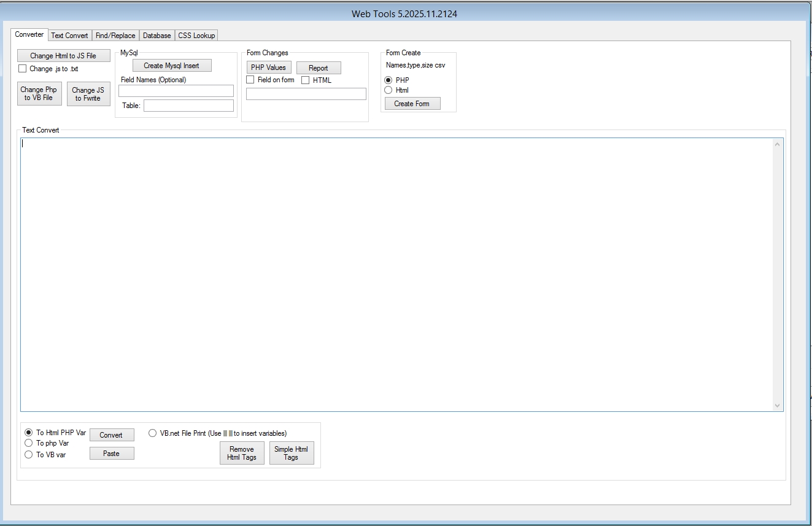The width and height of the screenshot is (812, 526).
Task: Click the Remove Html Tags button
Action: [242, 453]
